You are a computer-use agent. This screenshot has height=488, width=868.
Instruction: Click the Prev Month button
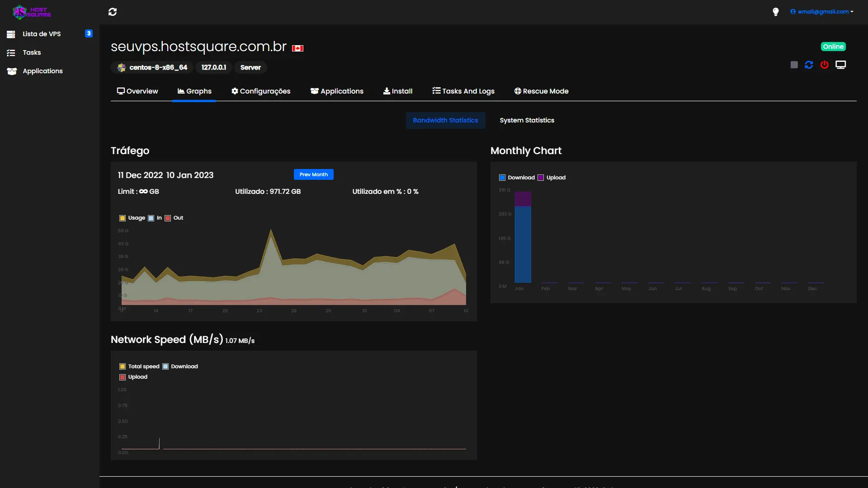(x=313, y=174)
